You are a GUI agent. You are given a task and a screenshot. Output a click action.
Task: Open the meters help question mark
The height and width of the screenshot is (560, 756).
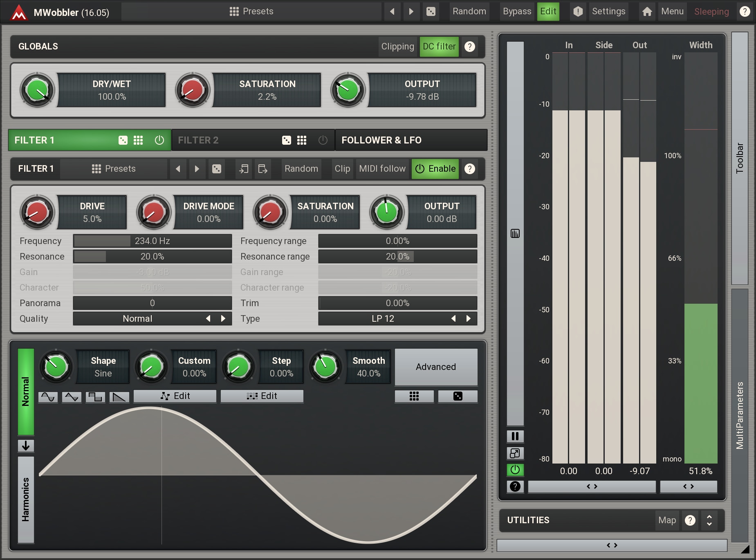coord(515,486)
